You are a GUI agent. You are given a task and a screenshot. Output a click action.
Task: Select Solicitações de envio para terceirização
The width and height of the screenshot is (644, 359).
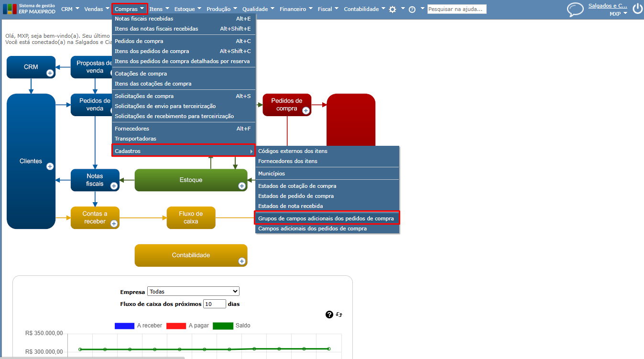tap(184, 106)
